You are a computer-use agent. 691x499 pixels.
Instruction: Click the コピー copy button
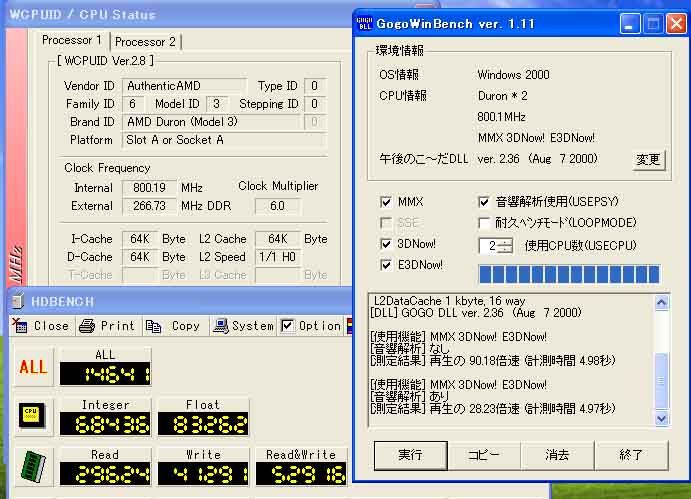(x=484, y=455)
